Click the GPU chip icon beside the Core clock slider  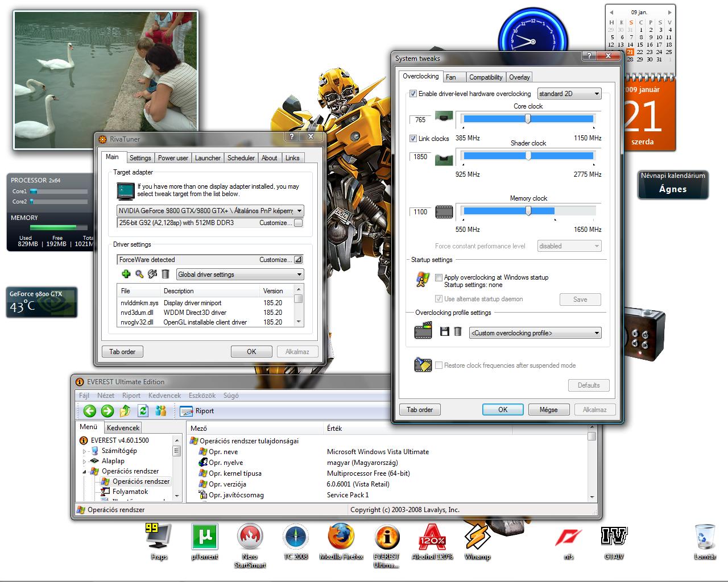pyautogui.click(x=444, y=117)
